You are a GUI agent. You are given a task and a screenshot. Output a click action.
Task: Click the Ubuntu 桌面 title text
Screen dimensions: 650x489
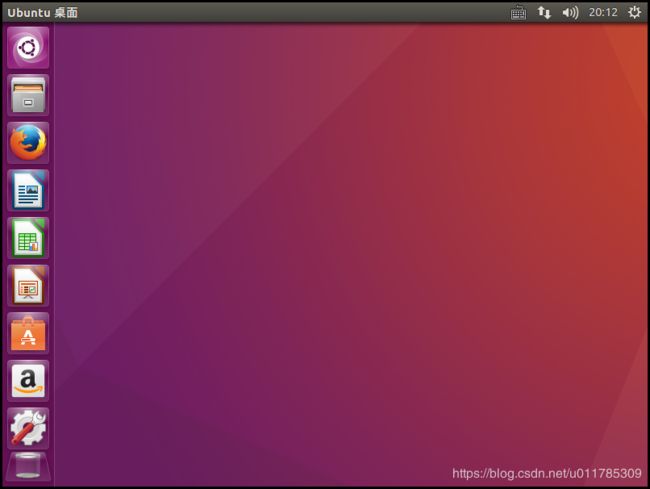click(x=43, y=12)
